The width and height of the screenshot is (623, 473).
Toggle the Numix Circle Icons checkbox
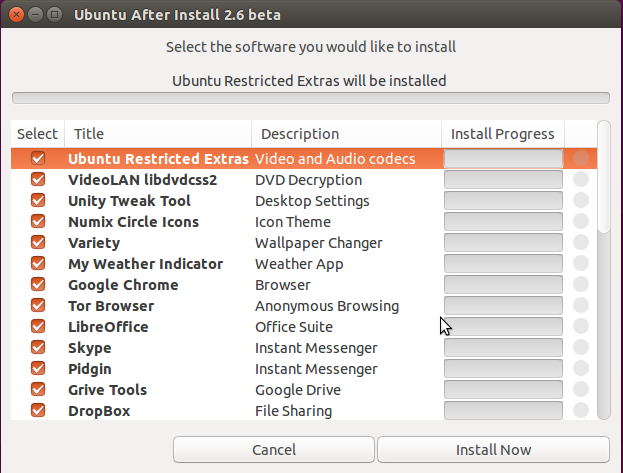(x=38, y=221)
